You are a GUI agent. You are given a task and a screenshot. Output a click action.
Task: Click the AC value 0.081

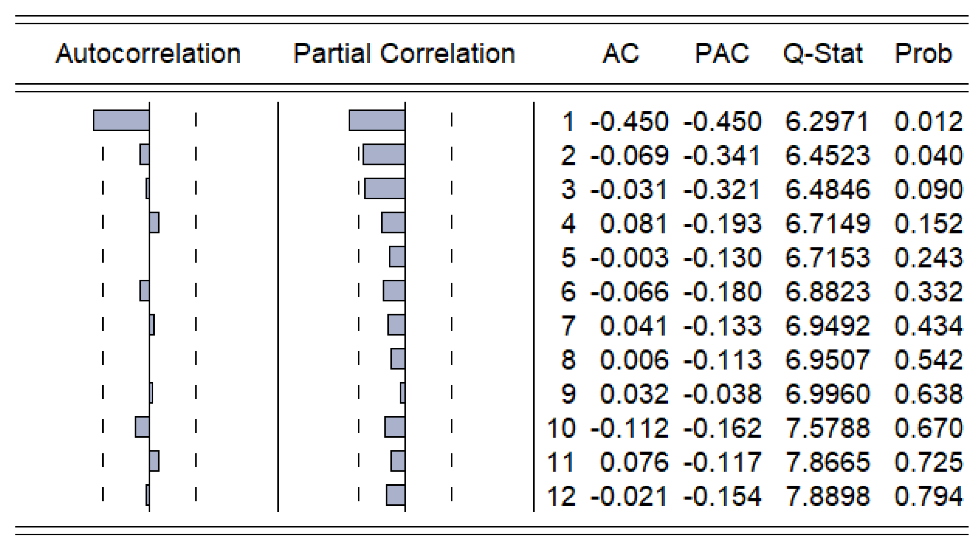(633, 224)
